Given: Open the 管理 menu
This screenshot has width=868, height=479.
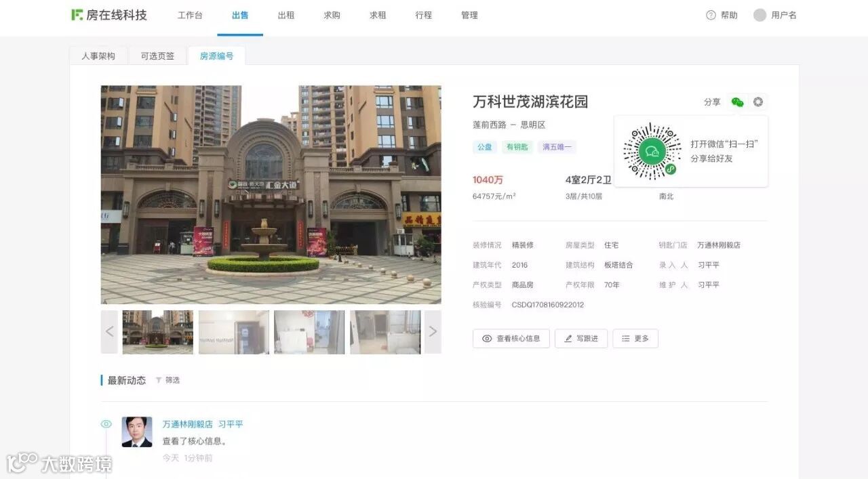Looking at the screenshot, I should (469, 15).
